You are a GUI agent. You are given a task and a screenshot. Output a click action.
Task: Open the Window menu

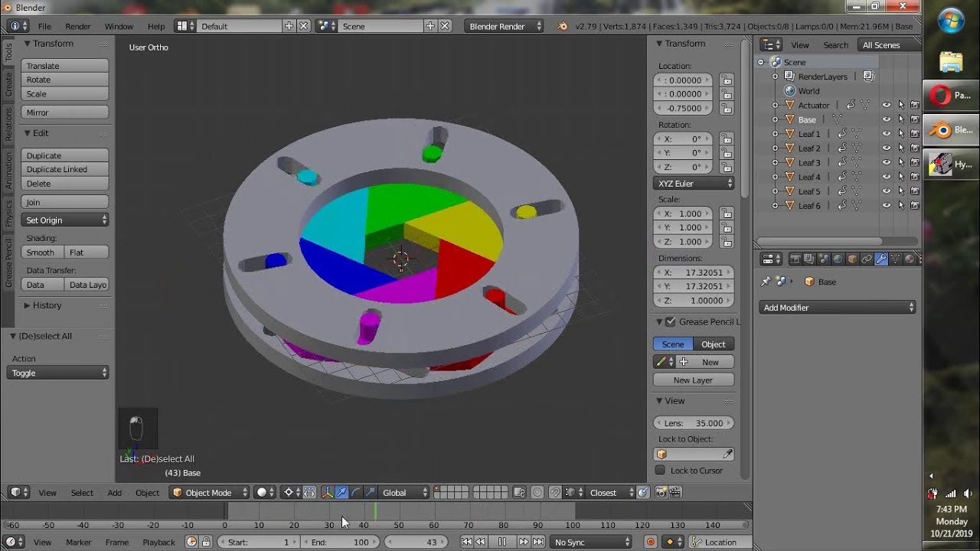119,26
